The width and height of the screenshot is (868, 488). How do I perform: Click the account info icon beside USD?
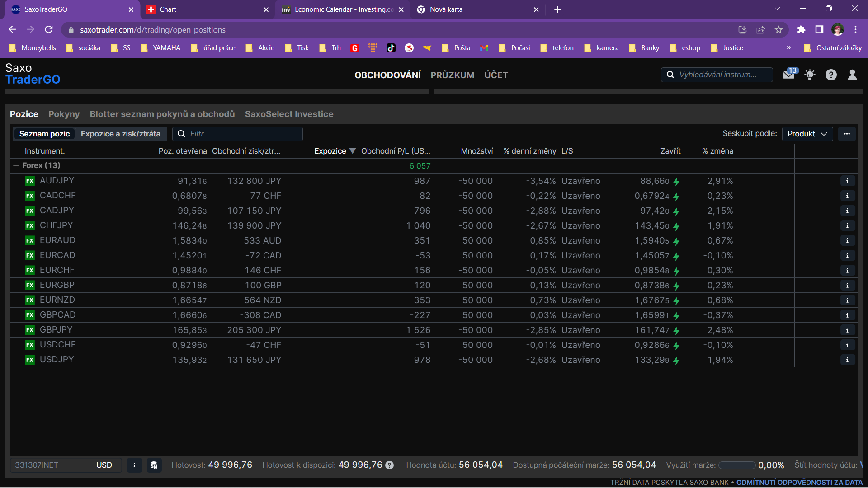[x=134, y=465]
